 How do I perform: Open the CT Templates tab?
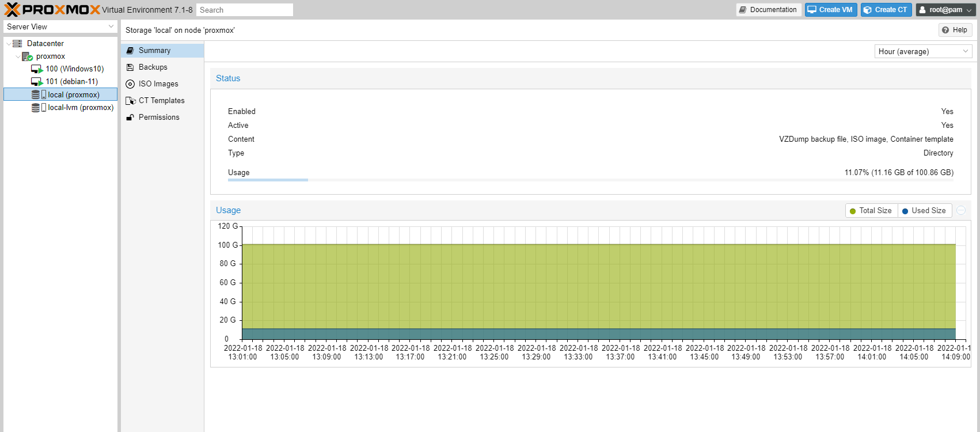161,101
